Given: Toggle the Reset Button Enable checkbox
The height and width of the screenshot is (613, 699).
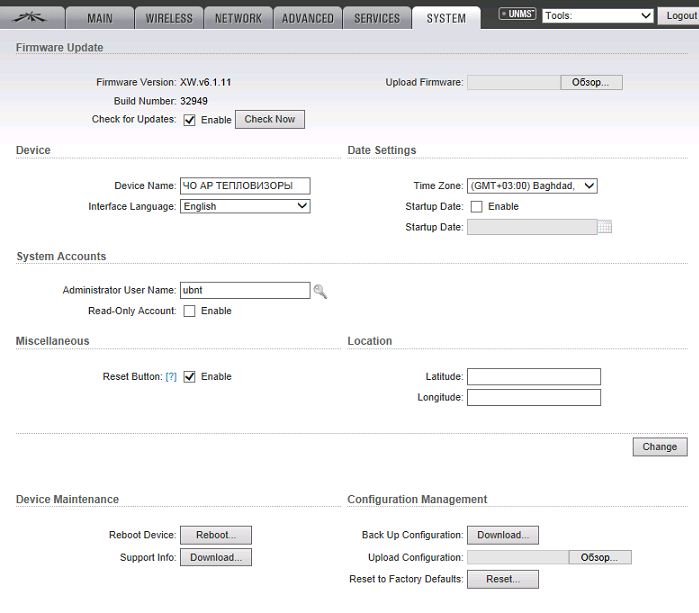Looking at the screenshot, I should tap(189, 377).
